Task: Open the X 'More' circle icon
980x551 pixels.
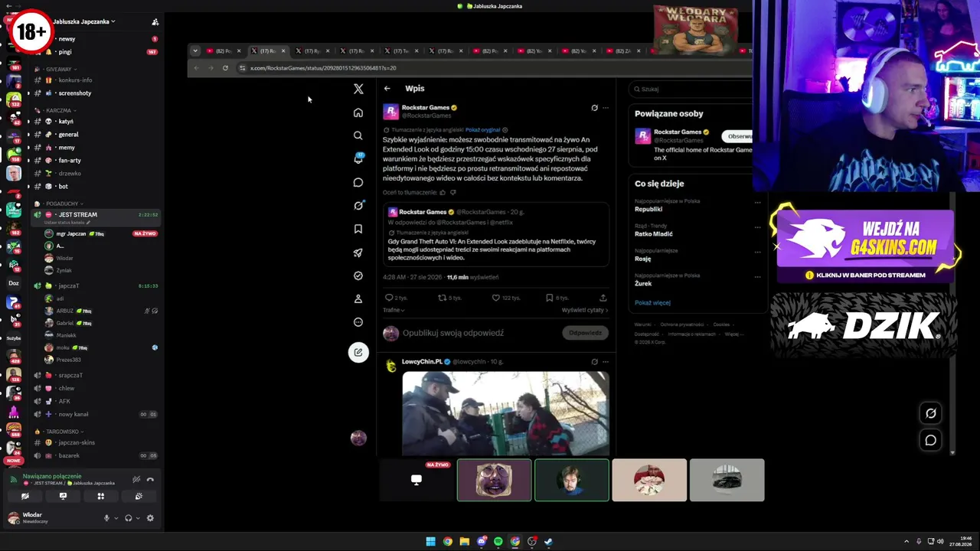Action: [x=358, y=322]
